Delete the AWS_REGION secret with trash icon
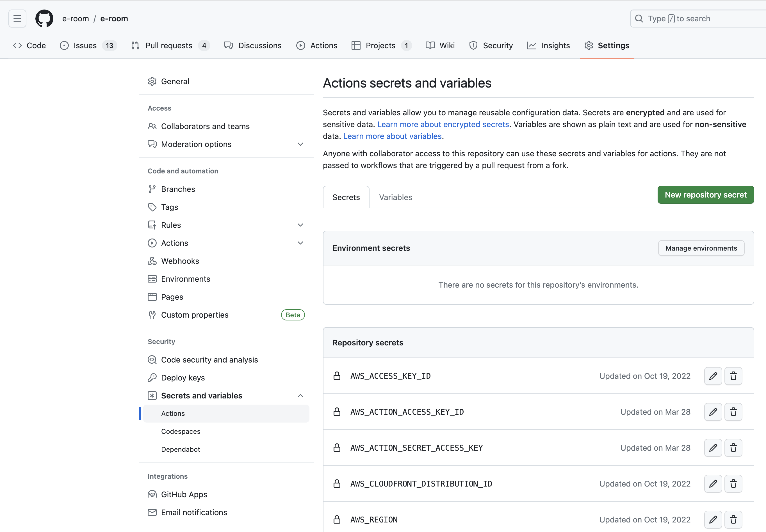This screenshot has width=766, height=532. pos(733,519)
